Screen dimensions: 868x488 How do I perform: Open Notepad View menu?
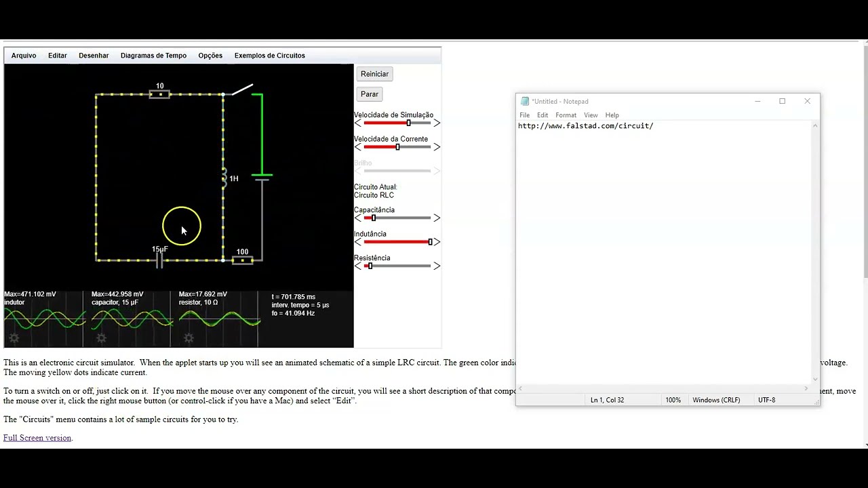pyautogui.click(x=591, y=115)
